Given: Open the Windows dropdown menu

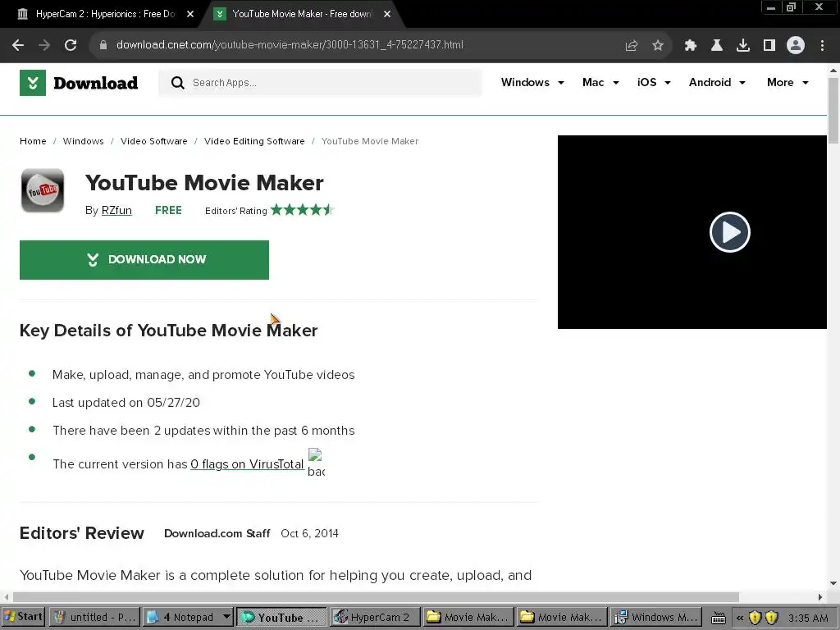Looking at the screenshot, I should click(532, 83).
